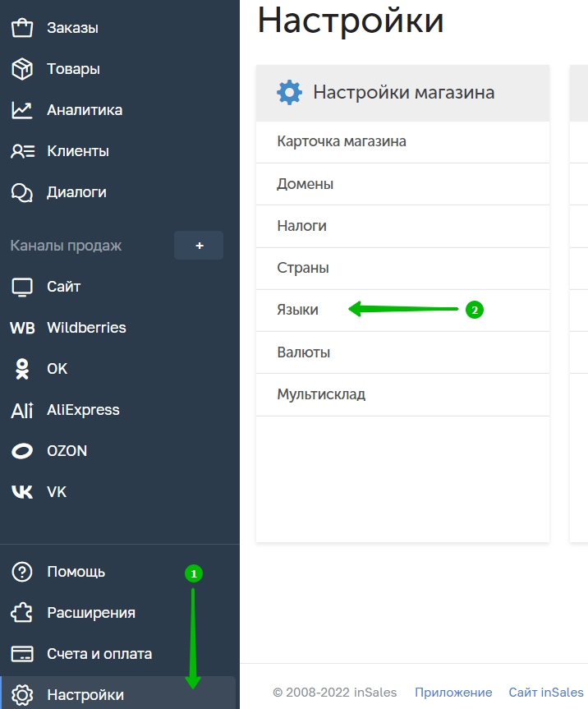This screenshot has height=709, width=588.
Task: Open the Валюты settings item
Action: (x=402, y=352)
